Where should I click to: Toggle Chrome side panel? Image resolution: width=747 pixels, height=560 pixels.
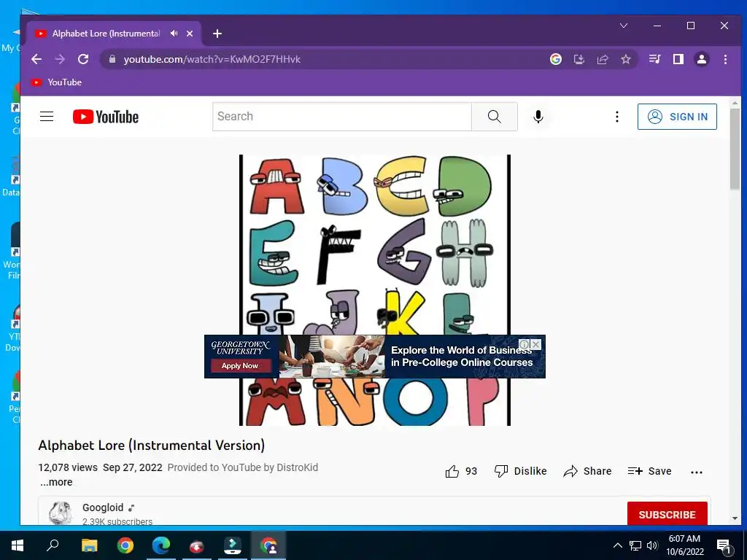[x=678, y=59]
